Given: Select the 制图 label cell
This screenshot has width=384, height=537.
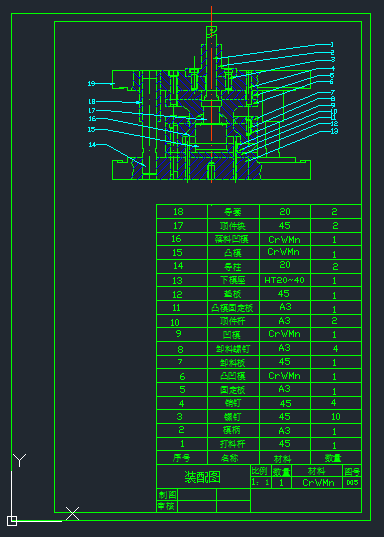Looking at the screenshot, I should point(168,495).
